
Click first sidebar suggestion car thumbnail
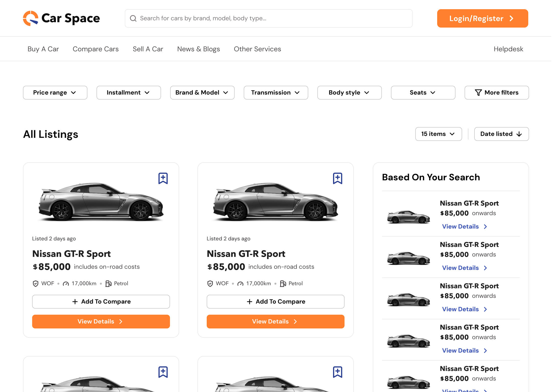pyautogui.click(x=409, y=217)
